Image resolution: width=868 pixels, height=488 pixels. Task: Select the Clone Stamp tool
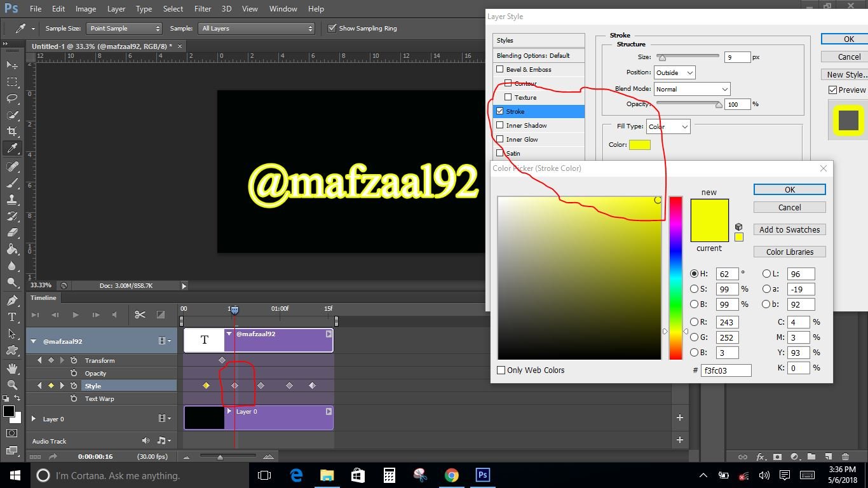tap(12, 200)
